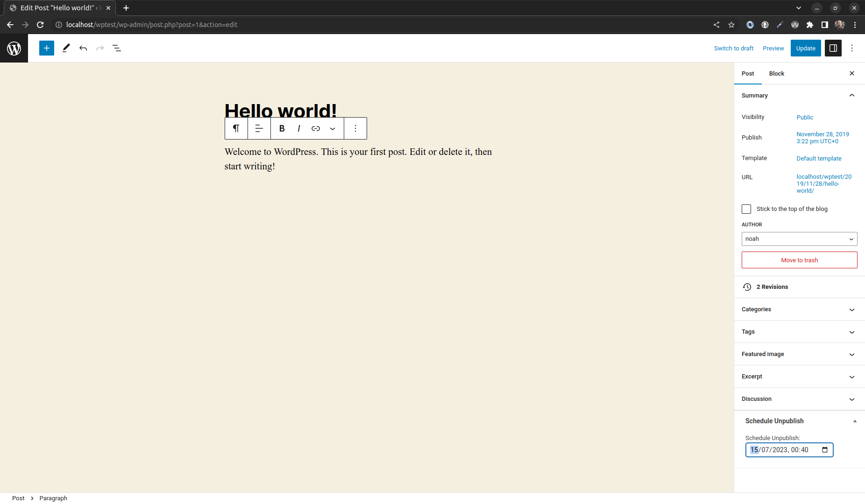Redo the last undone change

(x=100, y=48)
